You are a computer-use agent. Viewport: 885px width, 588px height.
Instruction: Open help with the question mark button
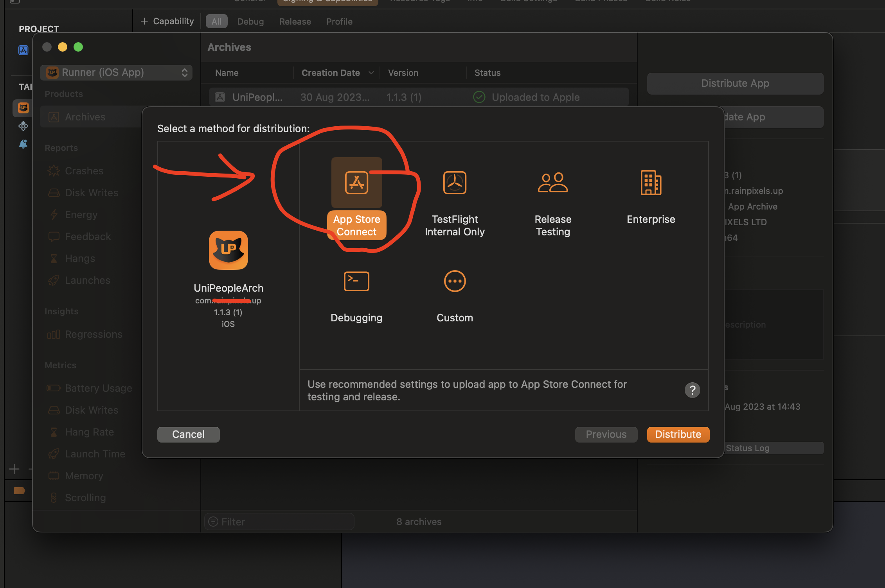click(692, 390)
